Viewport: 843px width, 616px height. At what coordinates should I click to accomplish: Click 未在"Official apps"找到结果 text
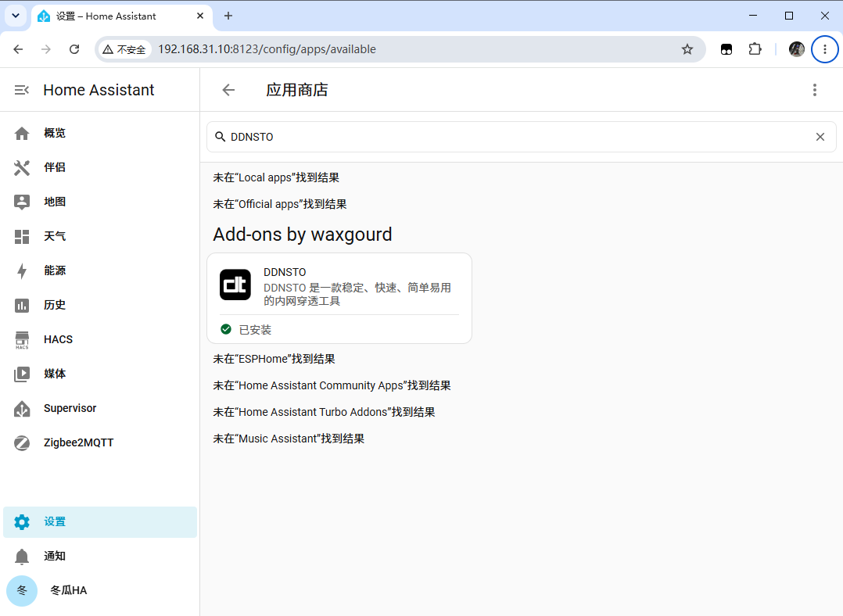pos(280,204)
